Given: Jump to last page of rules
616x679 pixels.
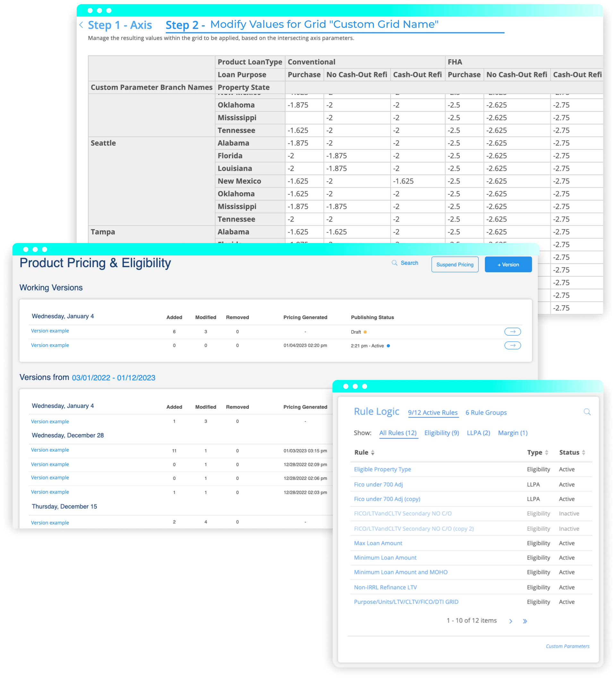Looking at the screenshot, I should [x=525, y=621].
